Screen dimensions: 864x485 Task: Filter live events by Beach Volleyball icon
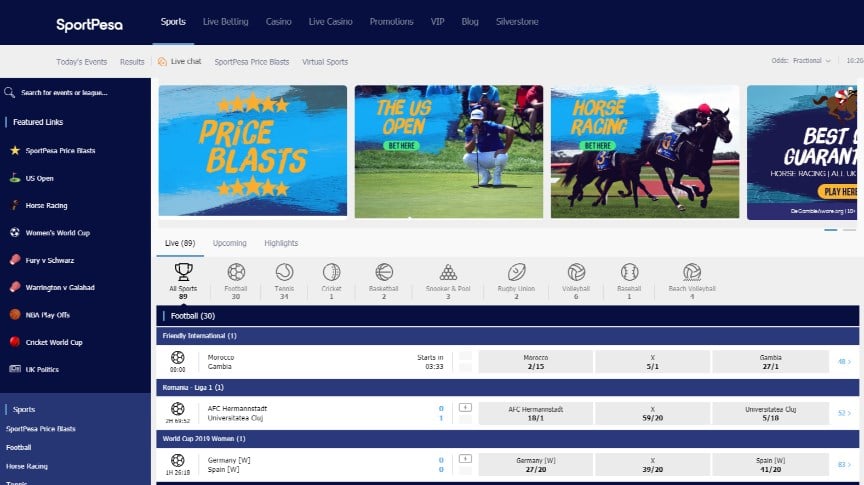[692, 272]
